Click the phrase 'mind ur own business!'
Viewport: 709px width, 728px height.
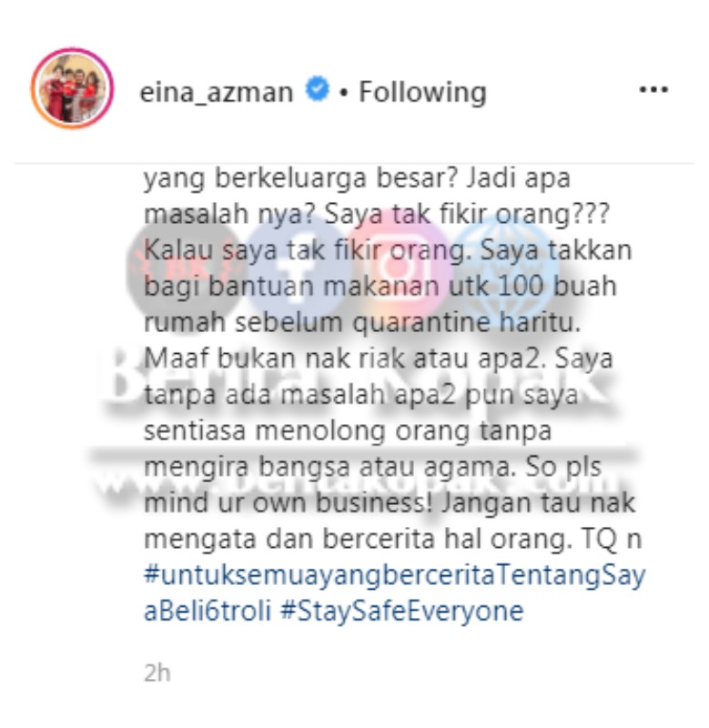point(288,503)
